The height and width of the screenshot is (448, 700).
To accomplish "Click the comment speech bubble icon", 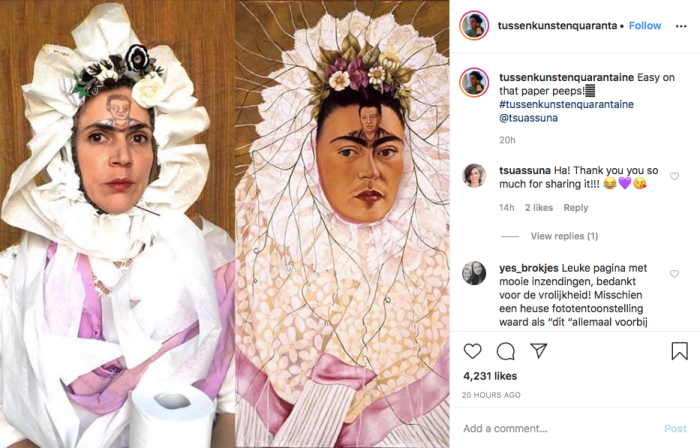I will [506, 351].
